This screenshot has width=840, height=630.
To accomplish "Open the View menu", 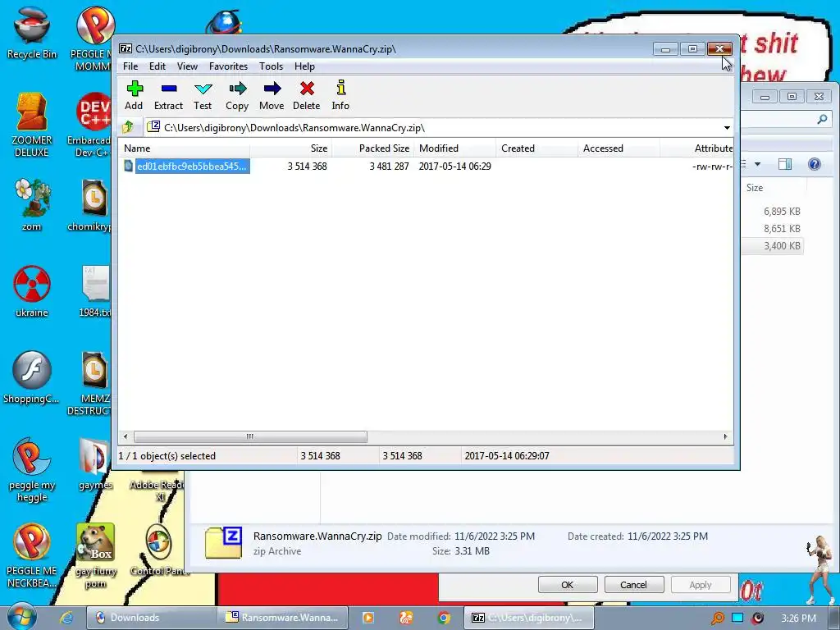I will [188, 66].
